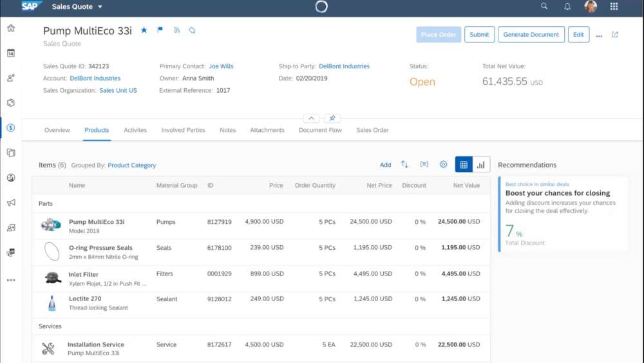Open the search icon in header
Image resolution: width=644 pixels, height=363 pixels.
point(544,6)
